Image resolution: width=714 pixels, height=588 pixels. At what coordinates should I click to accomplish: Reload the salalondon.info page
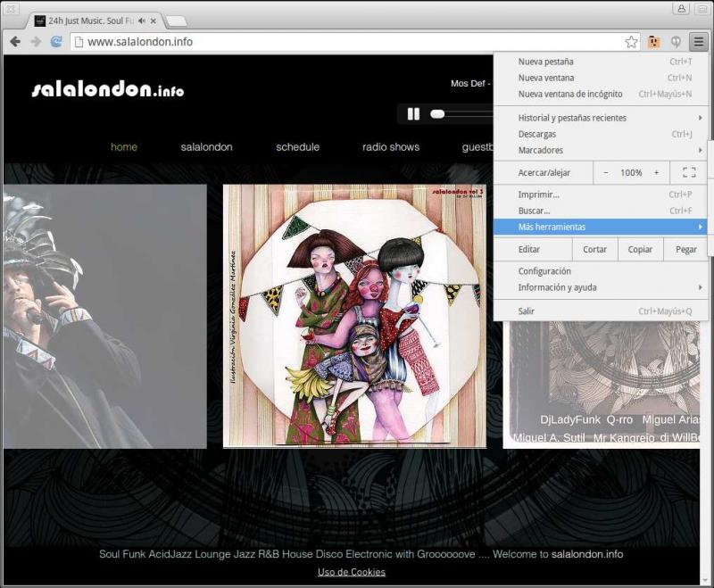(x=56, y=42)
